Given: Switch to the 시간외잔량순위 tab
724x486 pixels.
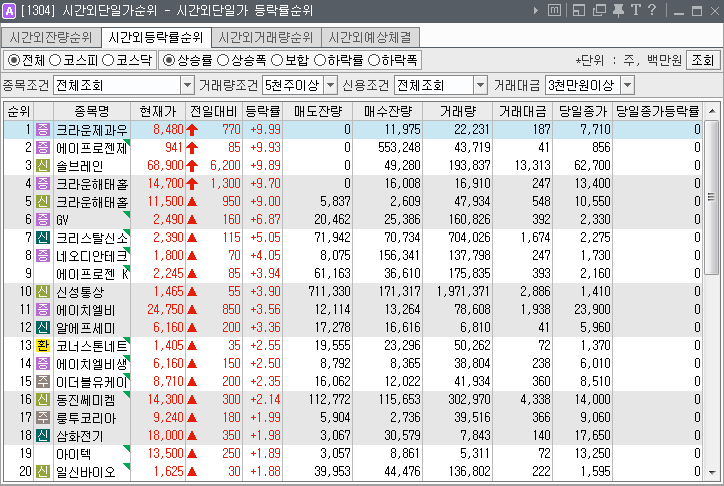Looking at the screenshot, I should (51, 37).
